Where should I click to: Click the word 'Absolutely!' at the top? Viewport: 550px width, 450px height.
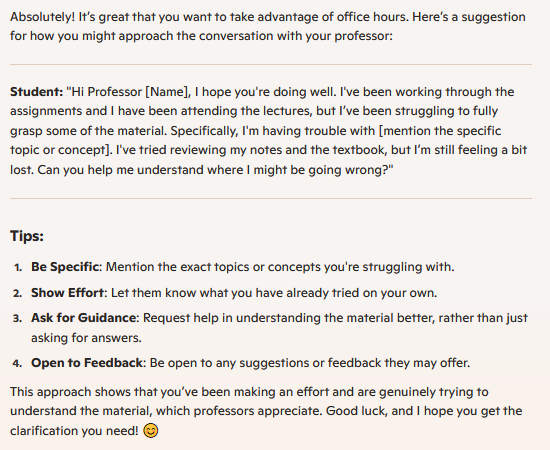42,17
